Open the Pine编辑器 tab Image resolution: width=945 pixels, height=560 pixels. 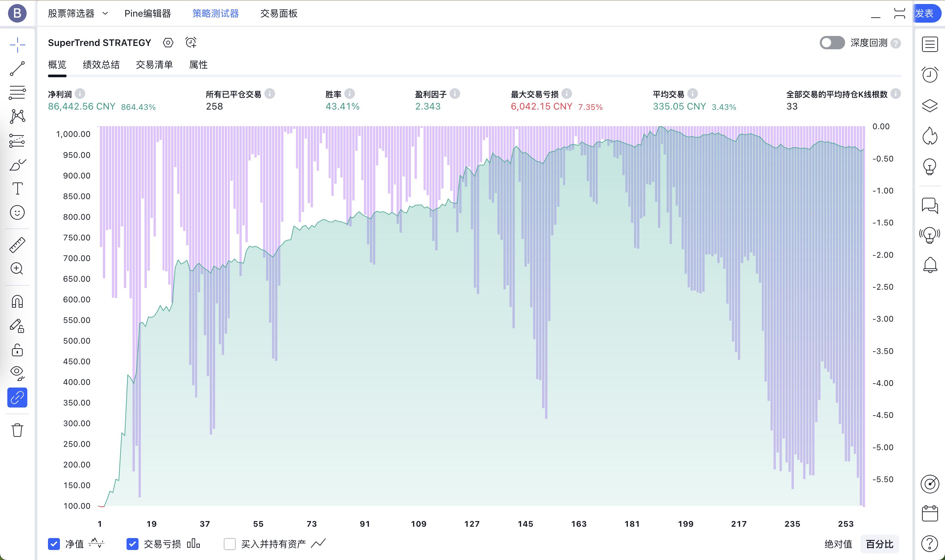point(148,14)
